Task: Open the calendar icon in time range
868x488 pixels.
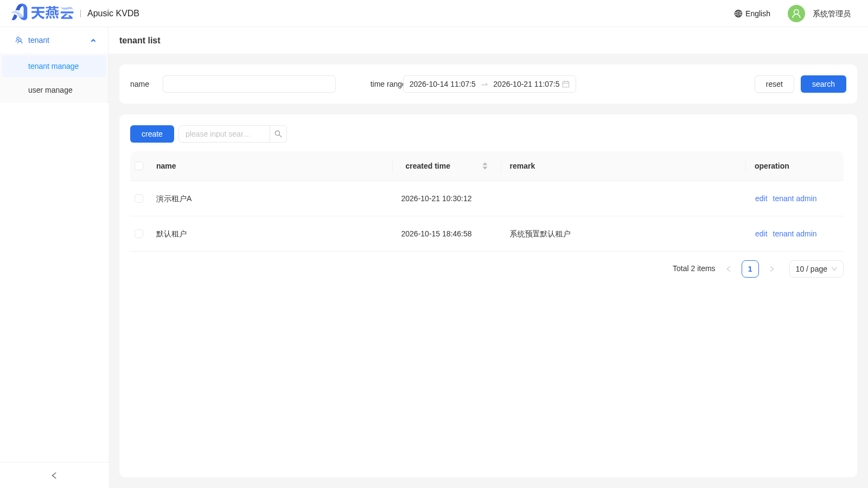Action: (x=566, y=84)
